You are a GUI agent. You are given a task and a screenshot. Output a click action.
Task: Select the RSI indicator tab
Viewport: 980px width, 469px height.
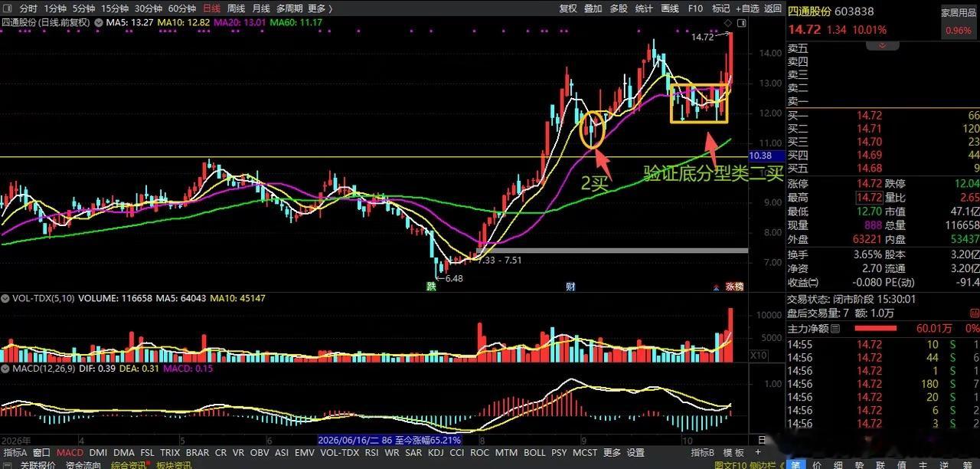pos(371,453)
